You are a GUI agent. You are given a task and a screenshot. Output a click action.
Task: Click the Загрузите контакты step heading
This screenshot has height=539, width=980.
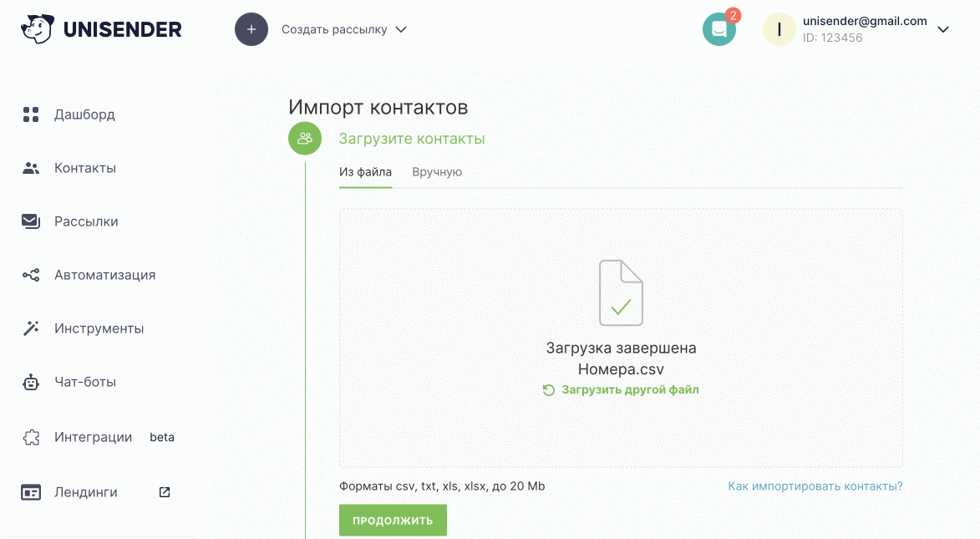[x=412, y=139]
